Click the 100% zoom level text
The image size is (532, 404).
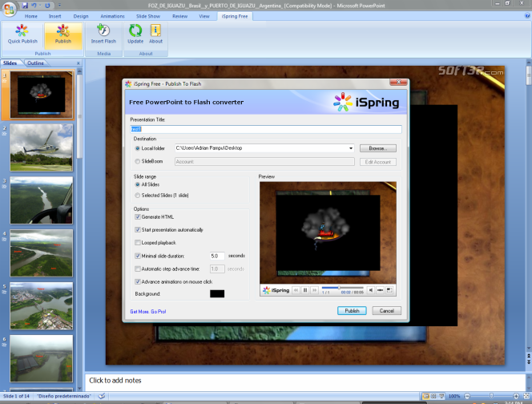[x=454, y=396]
